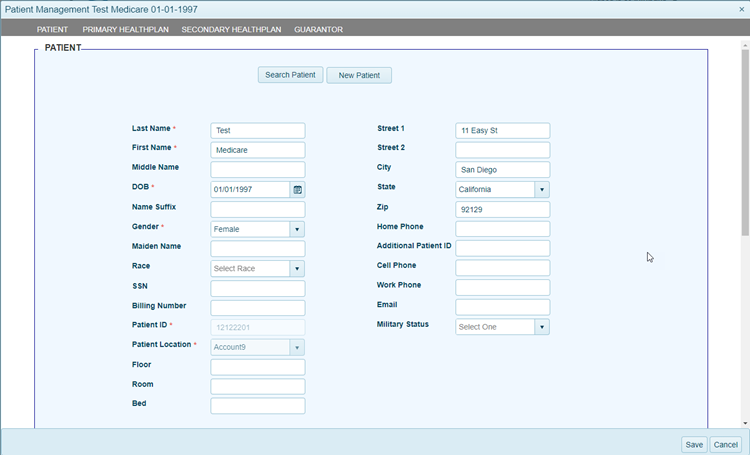Click the Middle Name field

point(257,170)
